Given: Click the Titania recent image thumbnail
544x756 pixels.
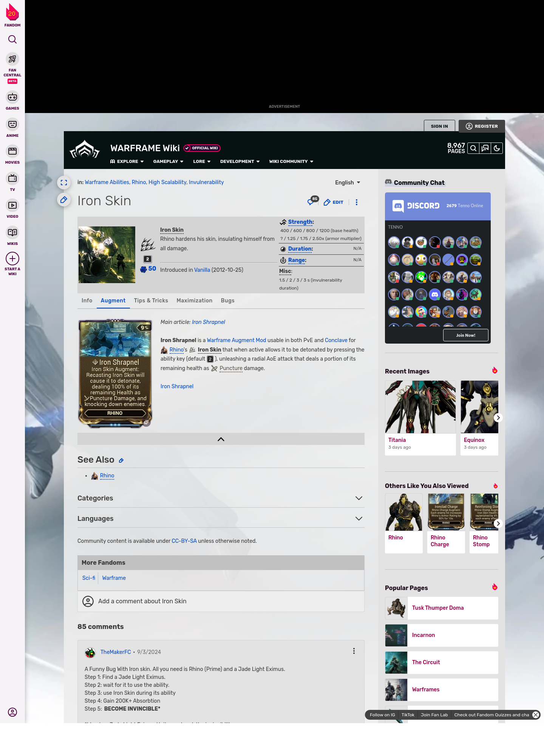Looking at the screenshot, I should coord(420,407).
